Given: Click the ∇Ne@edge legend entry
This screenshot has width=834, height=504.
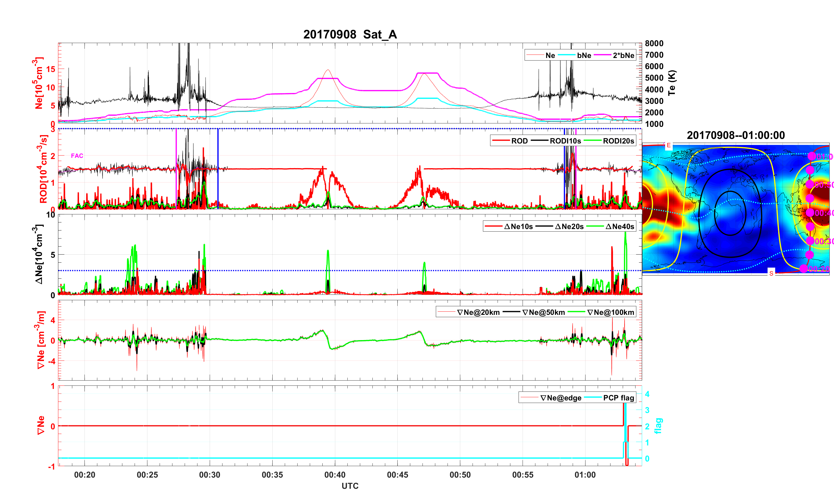Looking at the screenshot, I should (561, 398).
